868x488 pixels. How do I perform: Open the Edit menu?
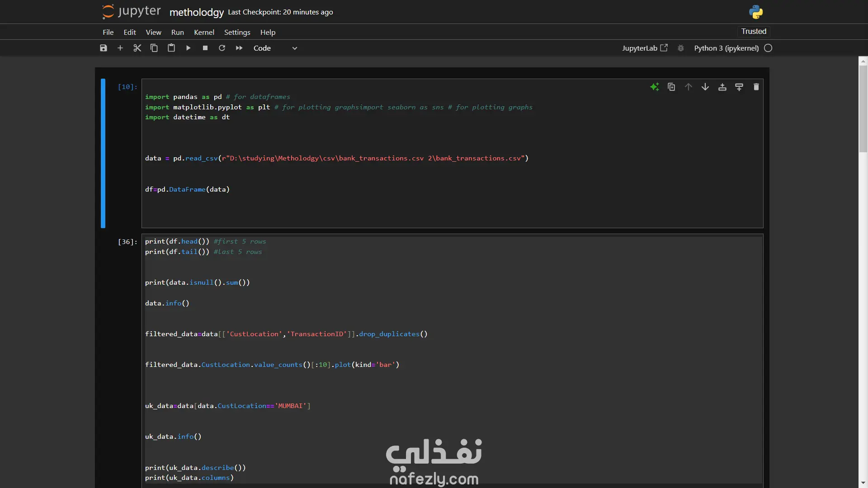(130, 32)
